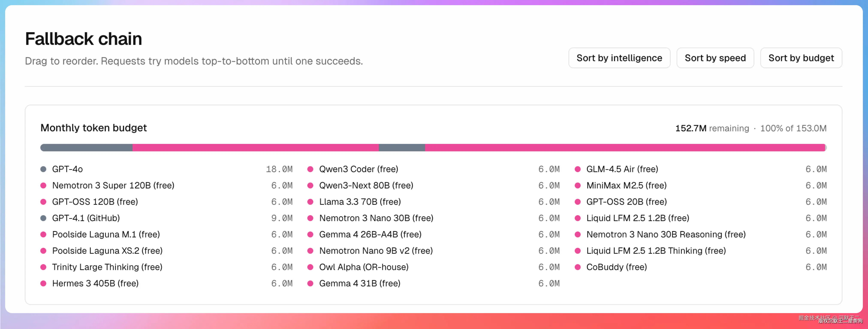The width and height of the screenshot is (868, 329).
Task: Click the 18.0M value for GPT-4o
Action: (x=279, y=169)
